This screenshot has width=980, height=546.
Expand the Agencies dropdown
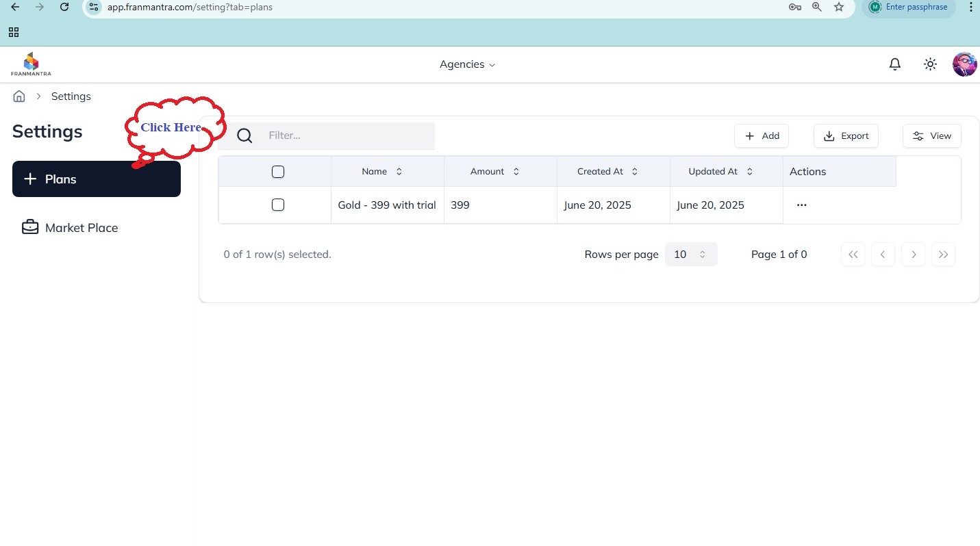467,64
